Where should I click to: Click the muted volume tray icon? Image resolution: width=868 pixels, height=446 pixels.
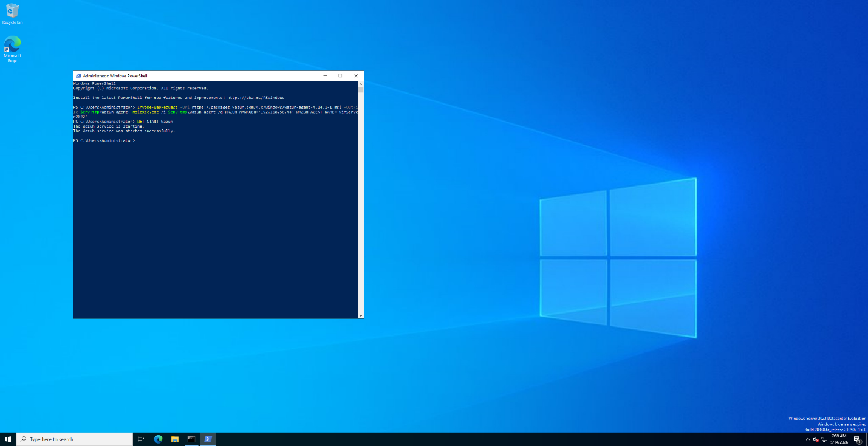(x=816, y=439)
